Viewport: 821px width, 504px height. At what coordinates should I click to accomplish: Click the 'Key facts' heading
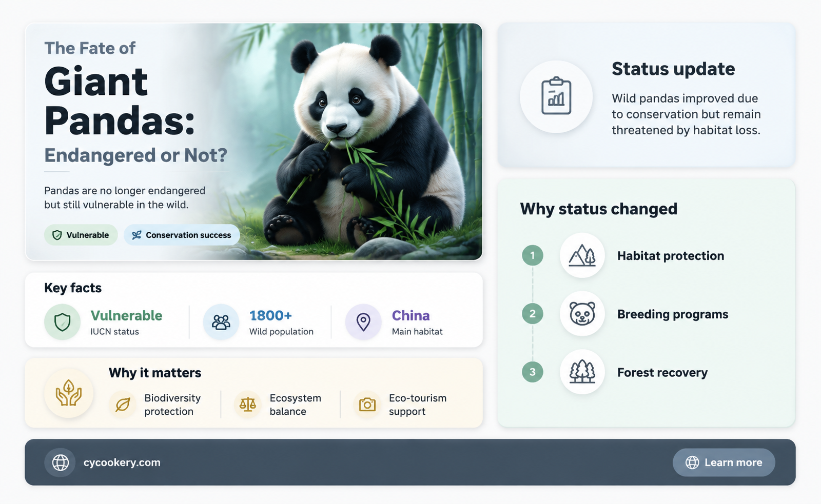click(73, 288)
